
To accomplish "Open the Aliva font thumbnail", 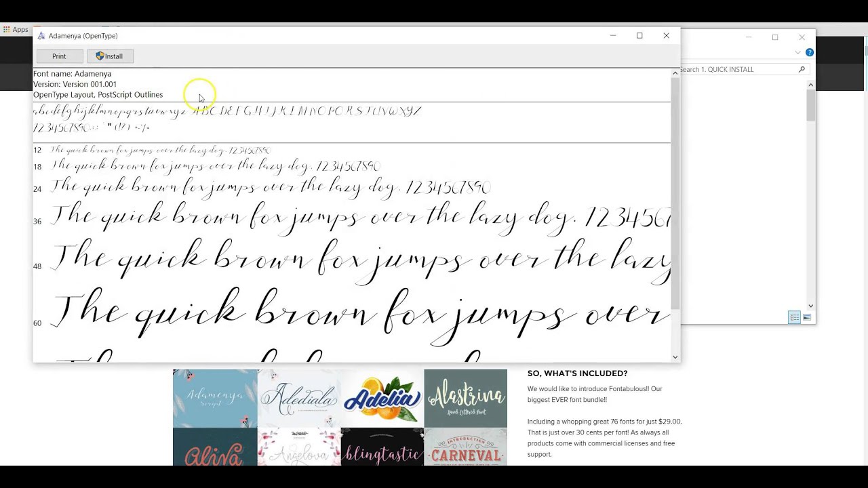I will pyautogui.click(x=215, y=447).
